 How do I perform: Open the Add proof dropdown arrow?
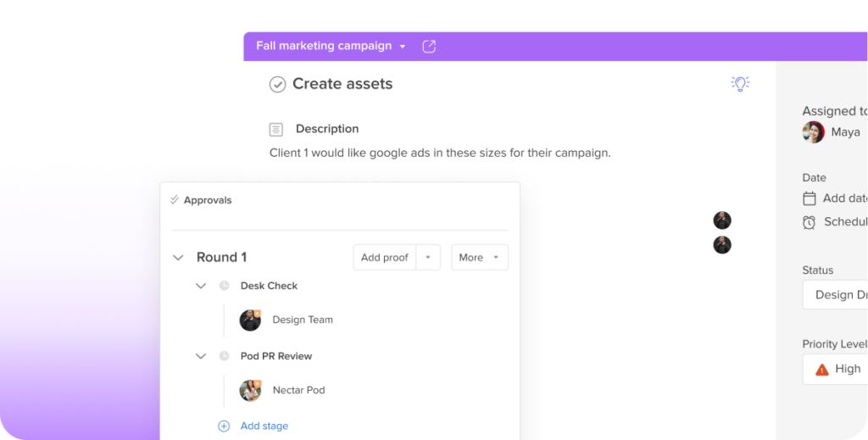pos(428,258)
